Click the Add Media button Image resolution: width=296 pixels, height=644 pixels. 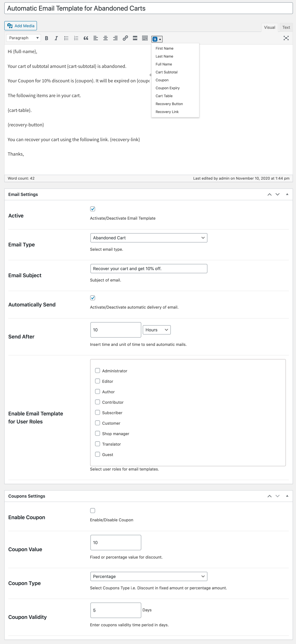coord(21,26)
